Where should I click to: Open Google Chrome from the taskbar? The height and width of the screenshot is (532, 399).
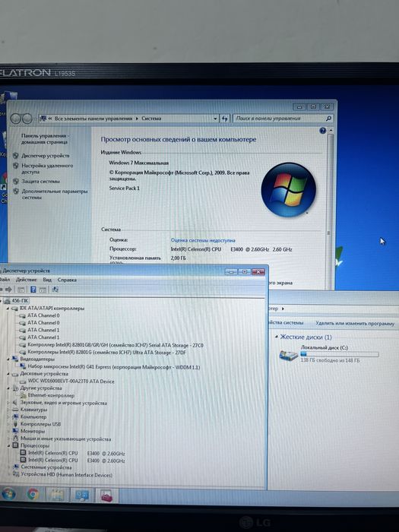[33, 495]
